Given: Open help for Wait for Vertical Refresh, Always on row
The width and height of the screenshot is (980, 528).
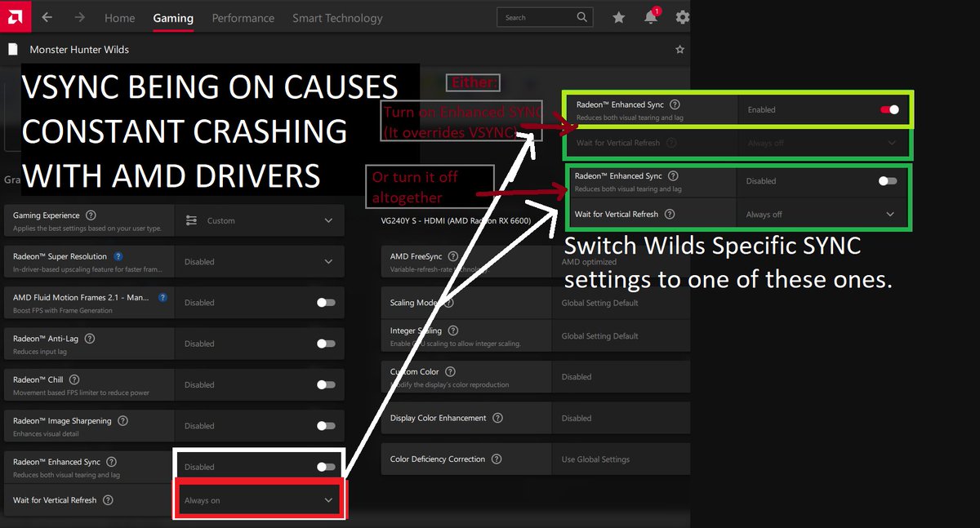Looking at the screenshot, I should pyautogui.click(x=108, y=500).
